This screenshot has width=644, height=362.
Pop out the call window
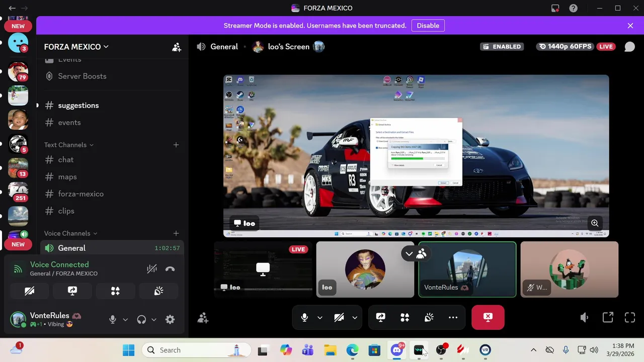tap(608, 318)
